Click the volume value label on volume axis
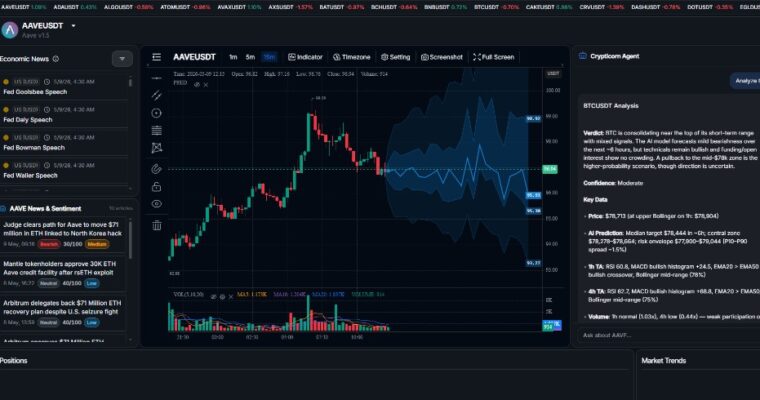Image resolution: width=760 pixels, height=400 pixels. pyautogui.click(x=547, y=327)
